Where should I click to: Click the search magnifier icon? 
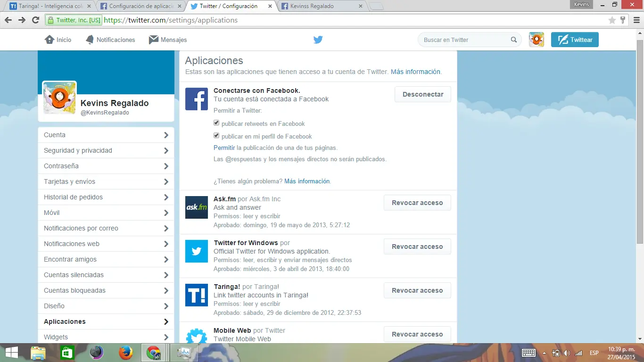[x=514, y=40]
